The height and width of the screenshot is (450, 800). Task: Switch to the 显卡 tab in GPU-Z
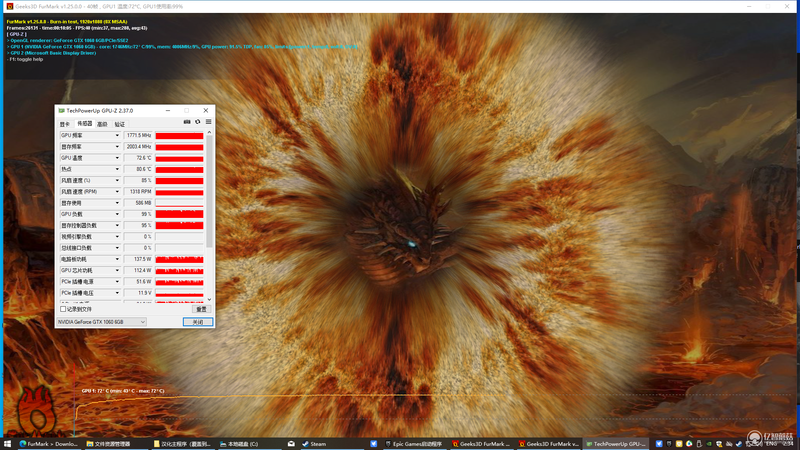click(65, 124)
